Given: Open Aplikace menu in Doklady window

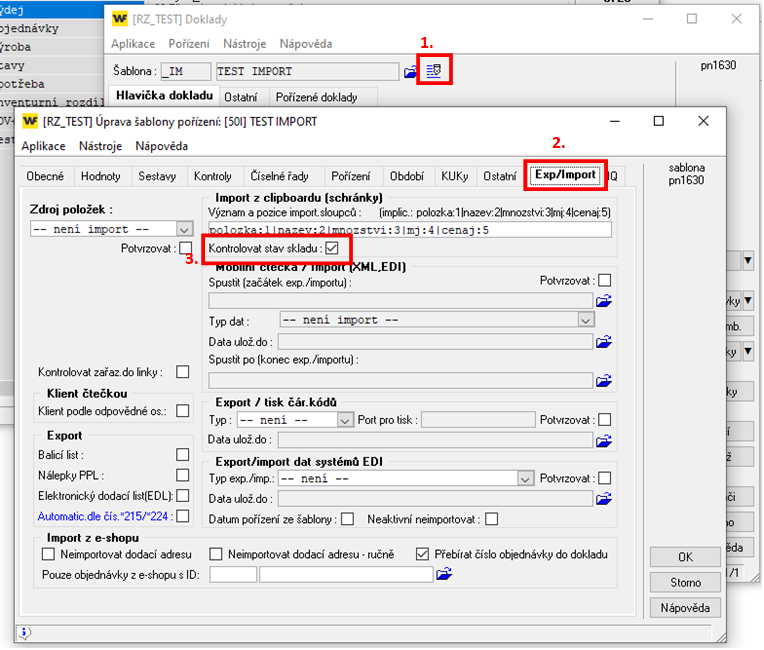Looking at the screenshot, I should point(133,44).
